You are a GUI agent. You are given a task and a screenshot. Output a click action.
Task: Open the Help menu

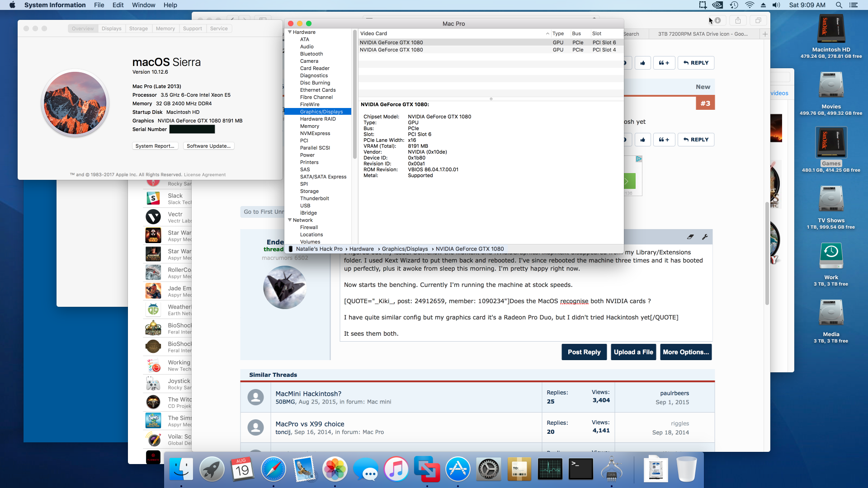click(x=170, y=5)
